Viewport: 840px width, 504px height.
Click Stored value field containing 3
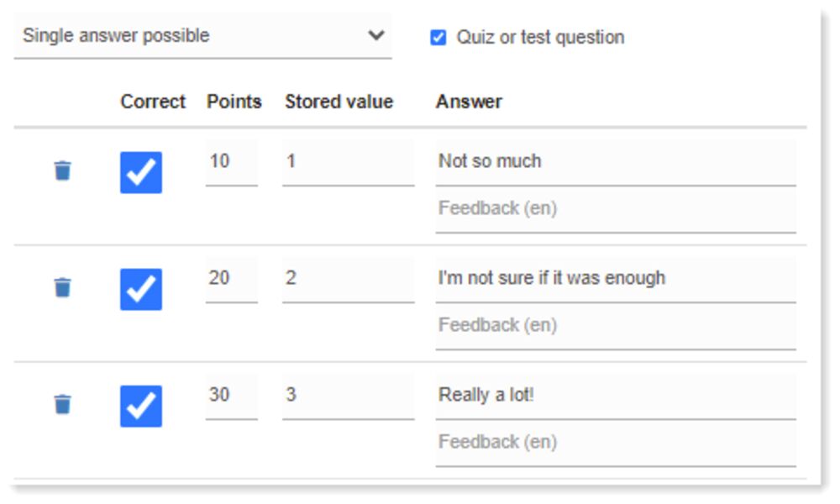tap(348, 395)
